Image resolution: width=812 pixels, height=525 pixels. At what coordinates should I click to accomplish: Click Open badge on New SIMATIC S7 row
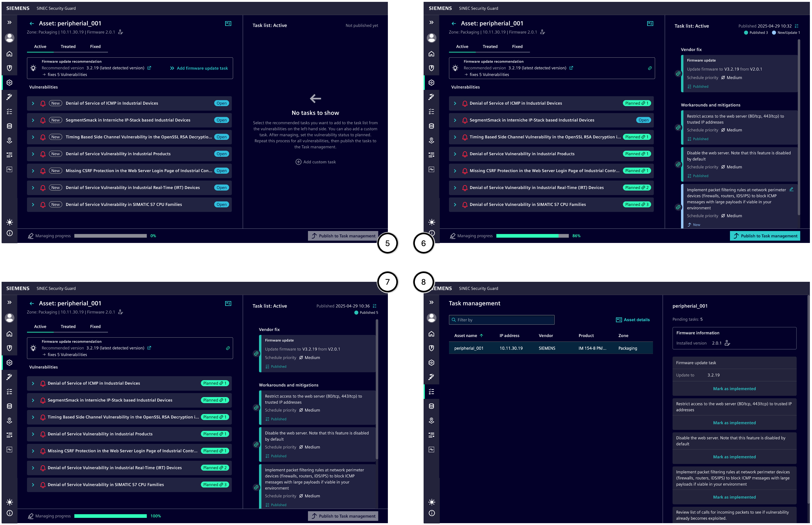[x=221, y=205]
